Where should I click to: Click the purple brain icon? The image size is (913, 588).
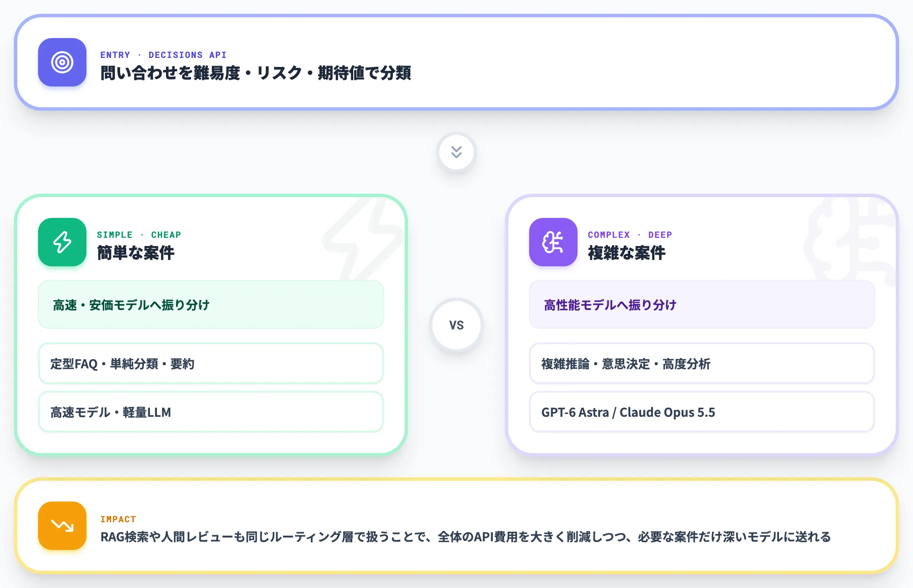[x=553, y=242]
